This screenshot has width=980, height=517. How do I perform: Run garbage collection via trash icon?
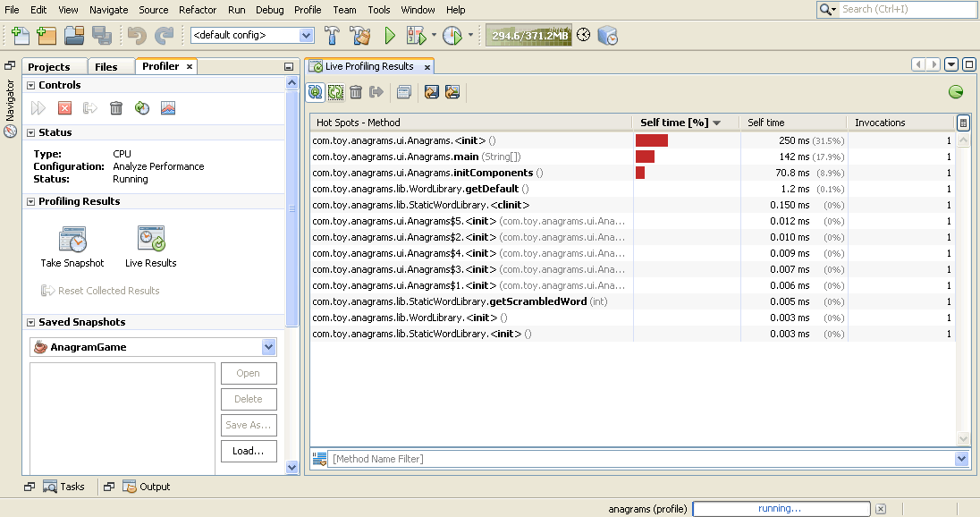tap(116, 108)
